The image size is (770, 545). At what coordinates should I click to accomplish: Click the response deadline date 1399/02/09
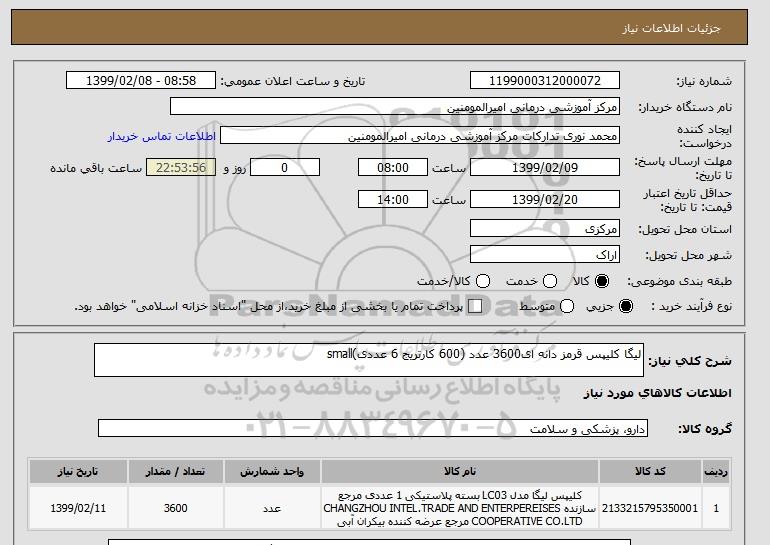tap(545, 167)
